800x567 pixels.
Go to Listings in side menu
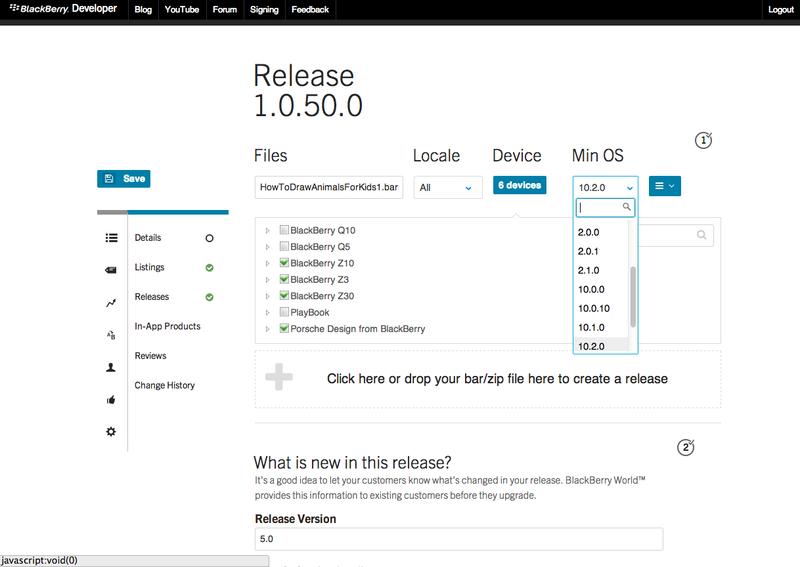pos(149,267)
